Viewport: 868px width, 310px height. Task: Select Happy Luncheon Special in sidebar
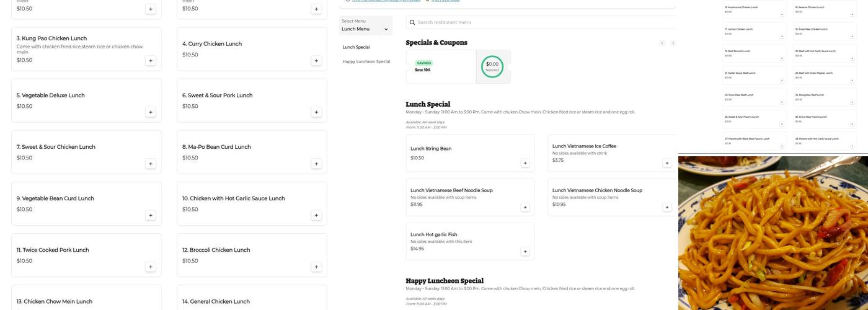click(x=366, y=61)
